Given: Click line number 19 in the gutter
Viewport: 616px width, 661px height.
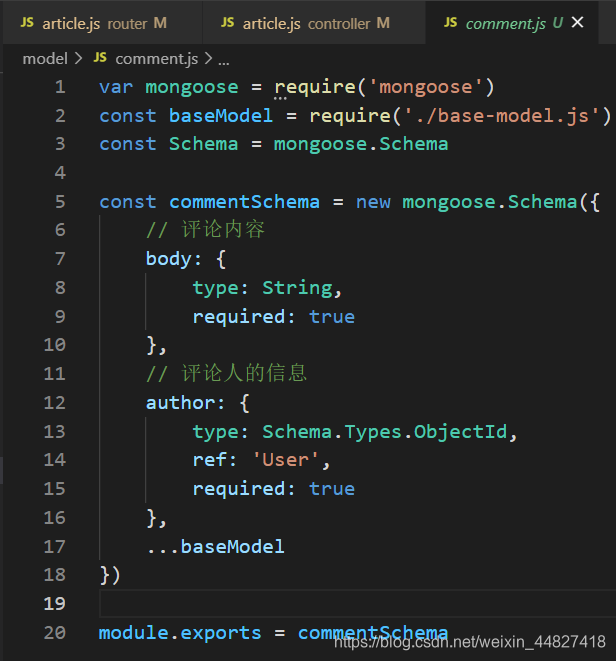Looking at the screenshot, I should (x=55, y=604).
